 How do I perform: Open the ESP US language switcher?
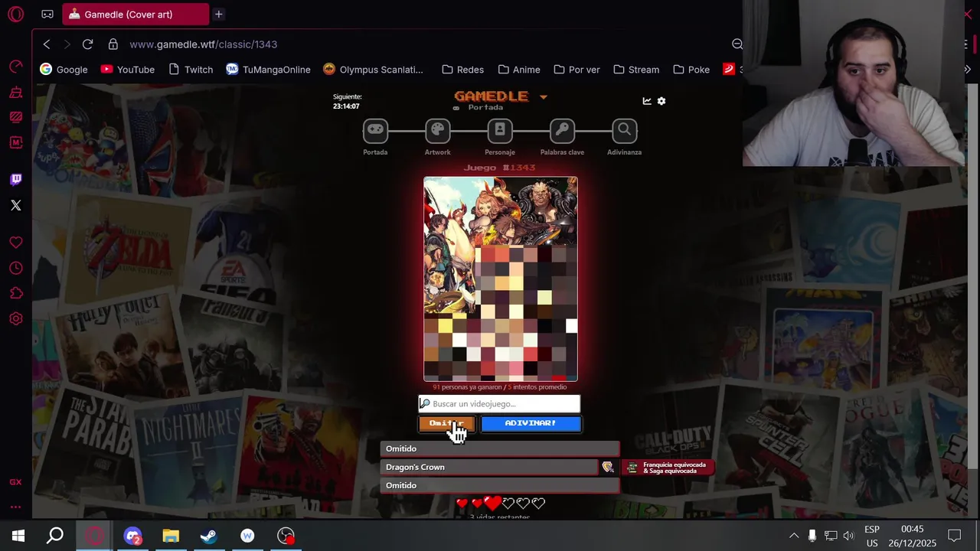point(872,536)
